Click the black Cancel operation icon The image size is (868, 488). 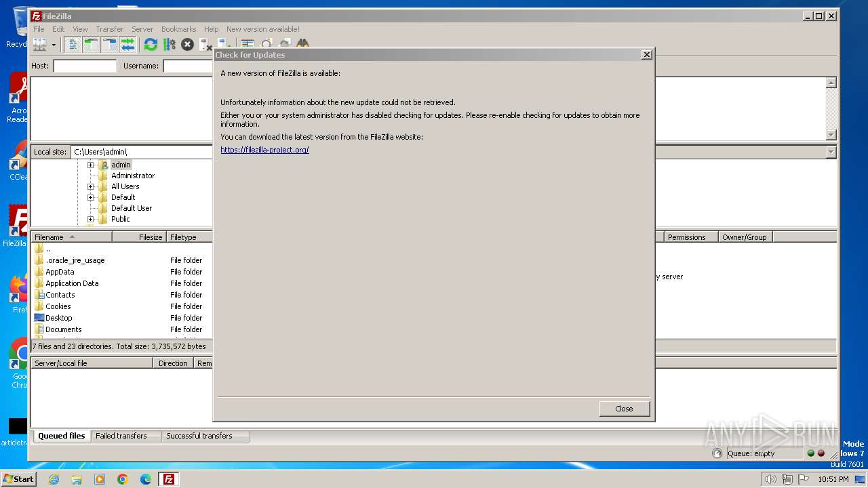[187, 45]
